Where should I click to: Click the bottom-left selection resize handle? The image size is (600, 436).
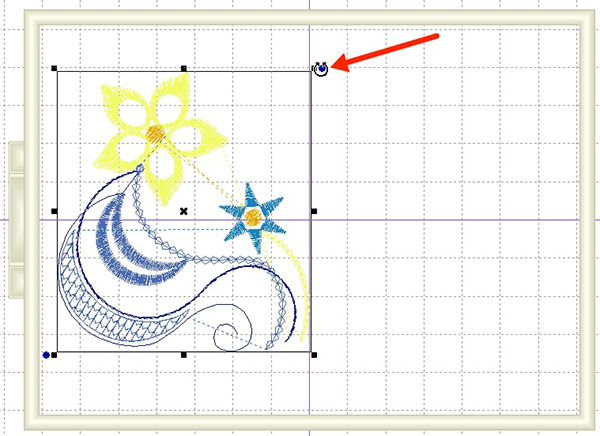(55, 354)
